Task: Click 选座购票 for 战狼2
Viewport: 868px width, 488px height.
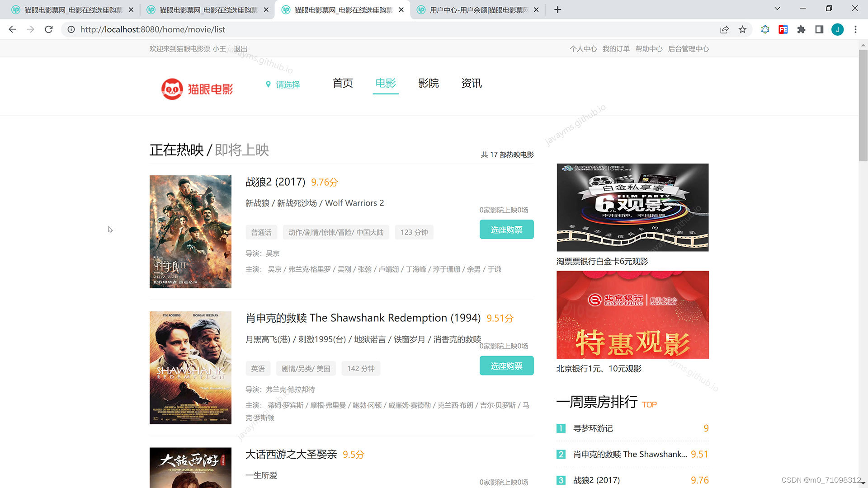Action: pos(506,230)
